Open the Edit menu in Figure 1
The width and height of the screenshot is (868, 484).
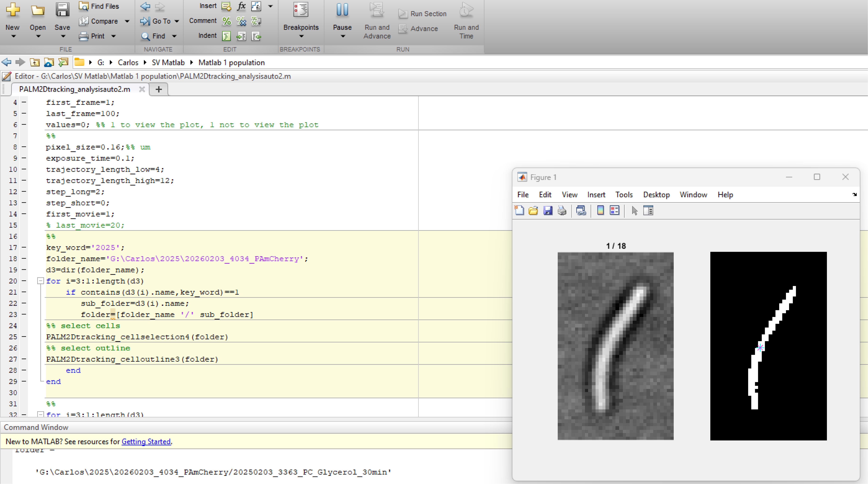point(545,195)
